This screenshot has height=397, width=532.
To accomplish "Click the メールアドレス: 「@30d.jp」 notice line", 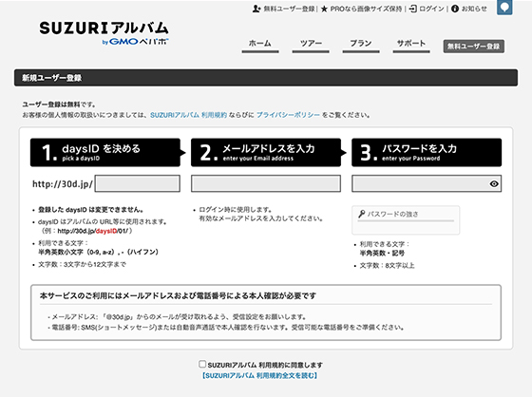I will click(179, 317).
